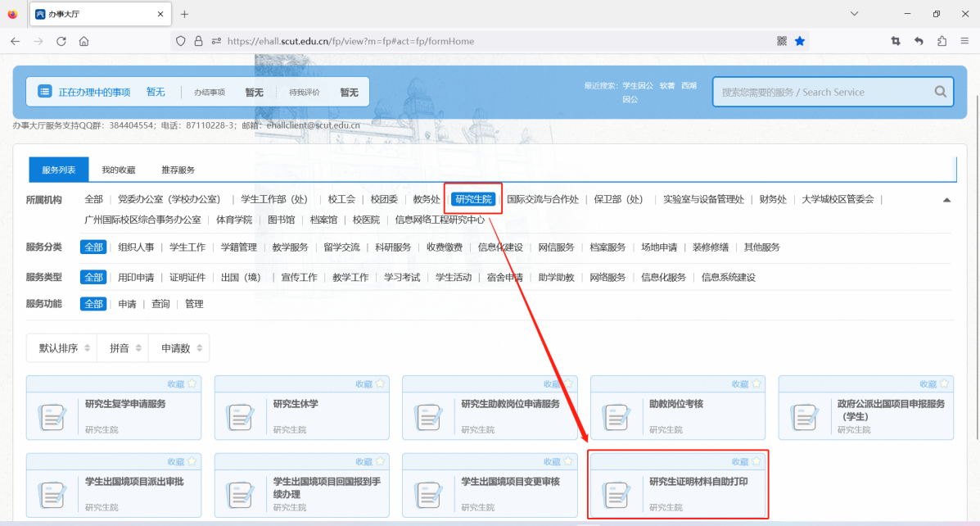This screenshot has height=526, width=980.
Task: Open the QR code icon in address bar
Action: 782,41
